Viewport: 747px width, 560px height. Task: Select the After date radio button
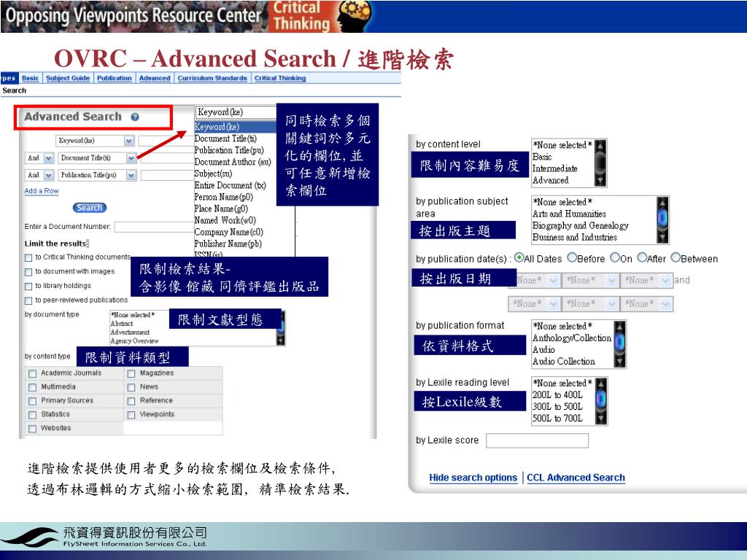point(642,257)
